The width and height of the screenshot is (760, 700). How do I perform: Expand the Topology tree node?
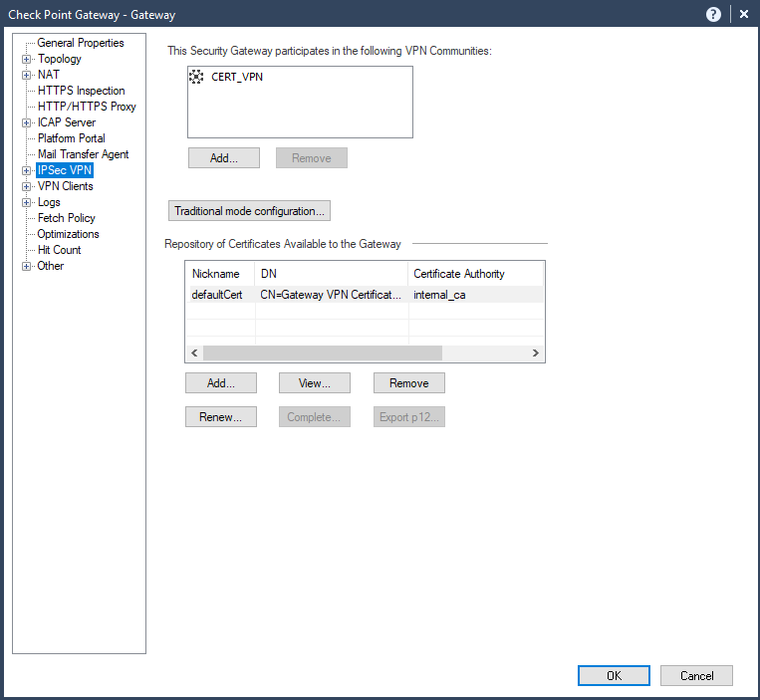27,59
